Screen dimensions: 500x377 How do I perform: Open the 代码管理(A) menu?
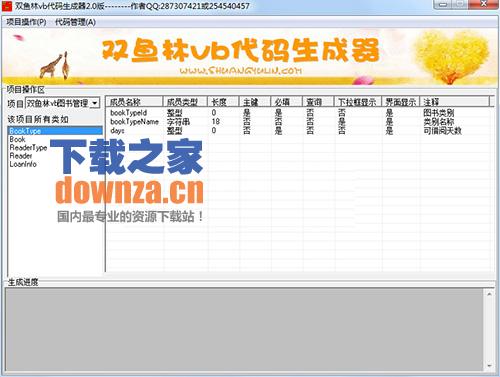coord(75,22)
